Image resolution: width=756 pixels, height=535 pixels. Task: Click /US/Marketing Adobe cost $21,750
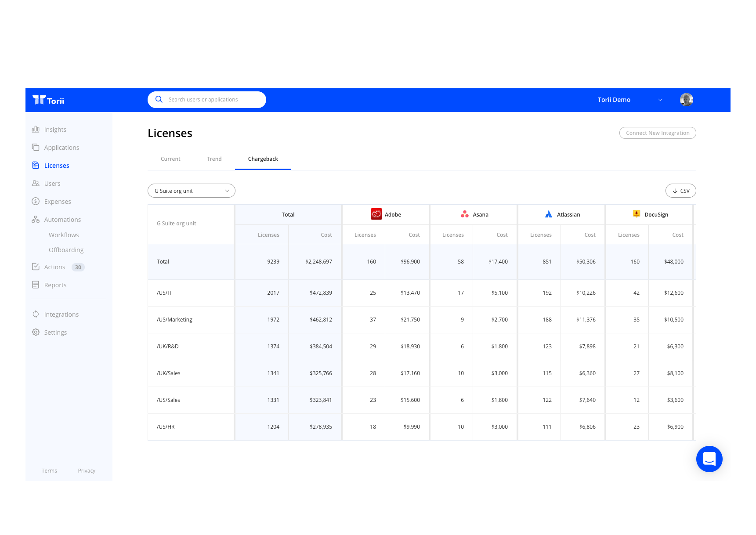tap(410, 320)
